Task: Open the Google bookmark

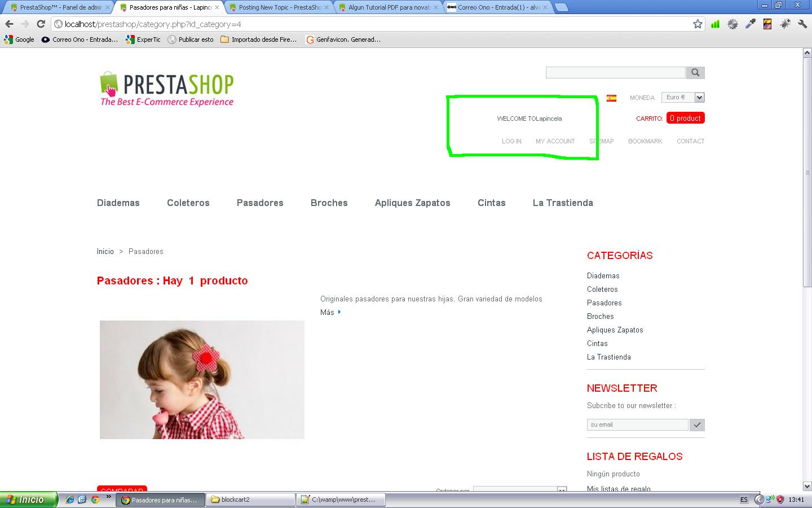Action: click(x=19, y=40)
